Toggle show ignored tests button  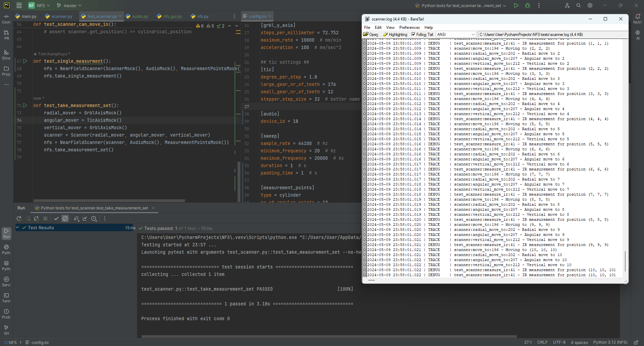65,218
